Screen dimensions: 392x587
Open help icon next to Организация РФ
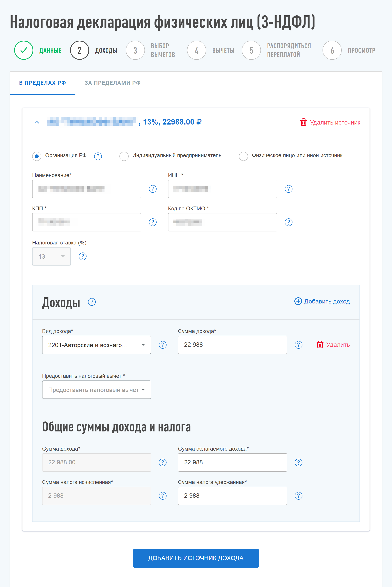coord(98,156)
